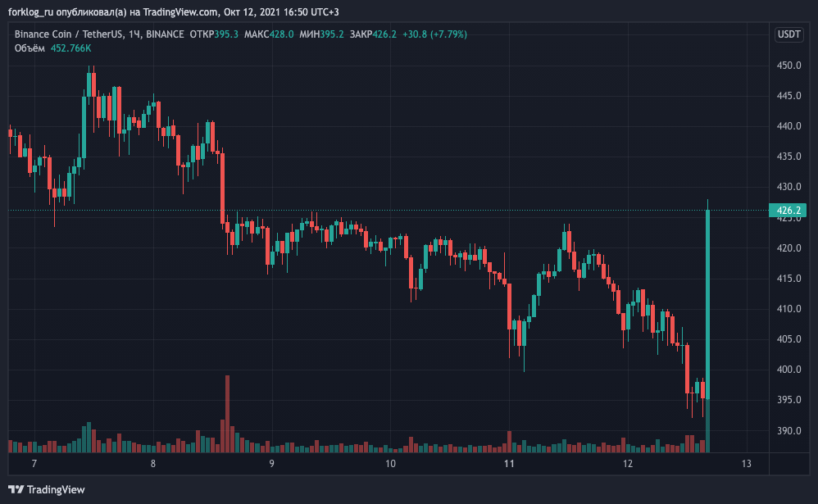
Task: Click the date label 7 on the time axis
Action: 34,463
